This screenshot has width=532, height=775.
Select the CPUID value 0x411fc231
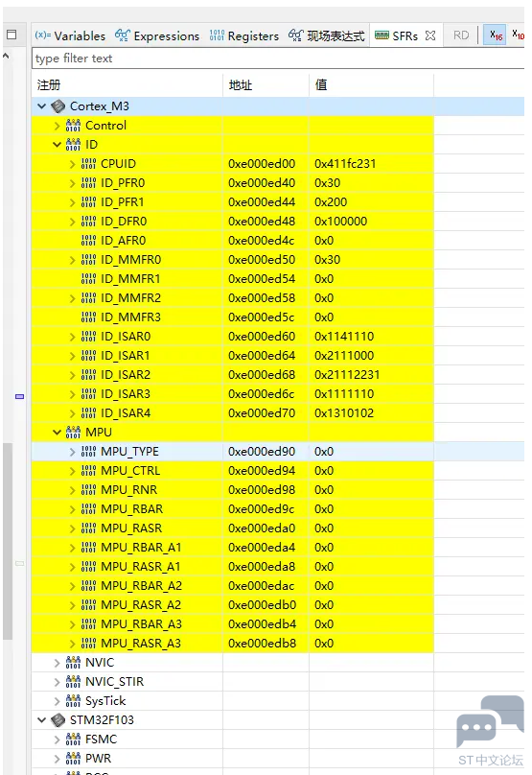tap(345, 164)
